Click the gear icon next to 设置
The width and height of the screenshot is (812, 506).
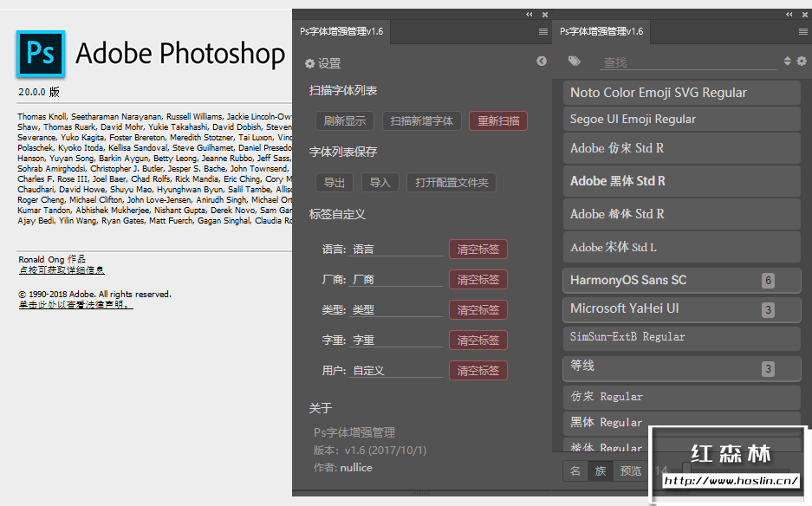pyautogui.click(x=309, y=64)
